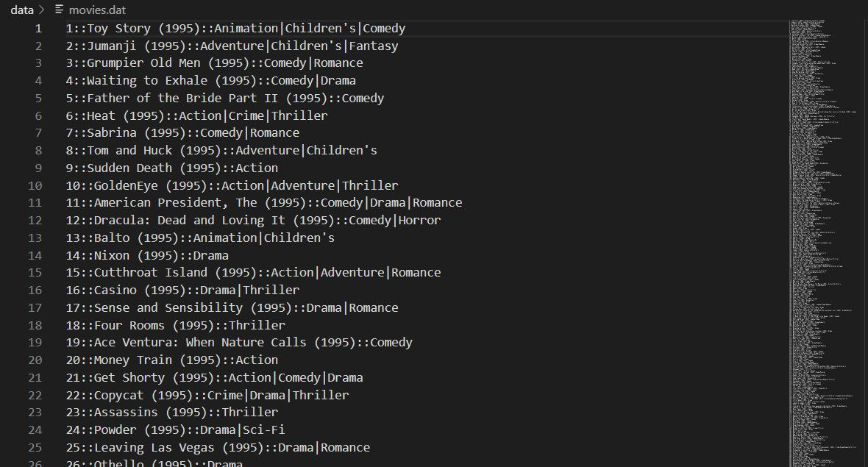This screenshot has width=868, height=467.
Task: Click the 'Money Train' line
Action: coord(172,360)
